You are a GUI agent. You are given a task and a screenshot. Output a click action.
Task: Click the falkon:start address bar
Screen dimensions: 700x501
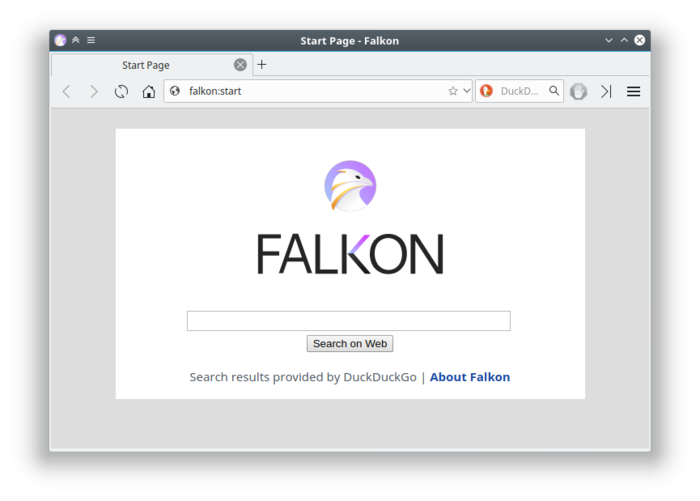(x=317, y=91)
